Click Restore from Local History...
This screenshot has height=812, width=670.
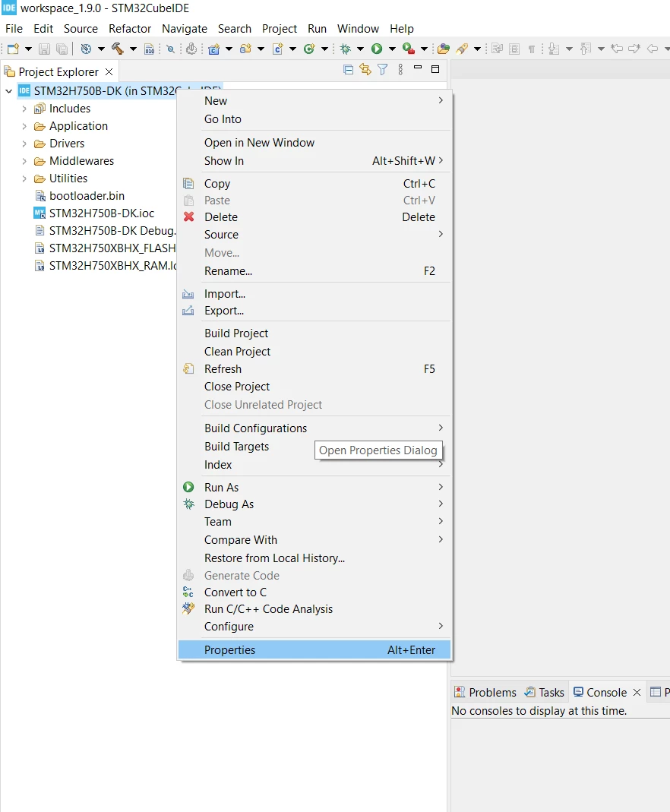coord(314,558)
